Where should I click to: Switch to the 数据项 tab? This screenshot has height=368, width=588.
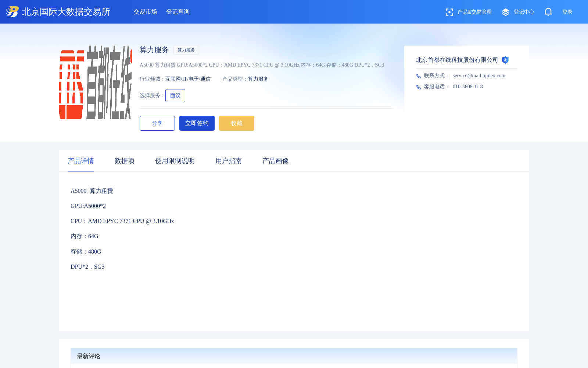[x=125, y=161]
